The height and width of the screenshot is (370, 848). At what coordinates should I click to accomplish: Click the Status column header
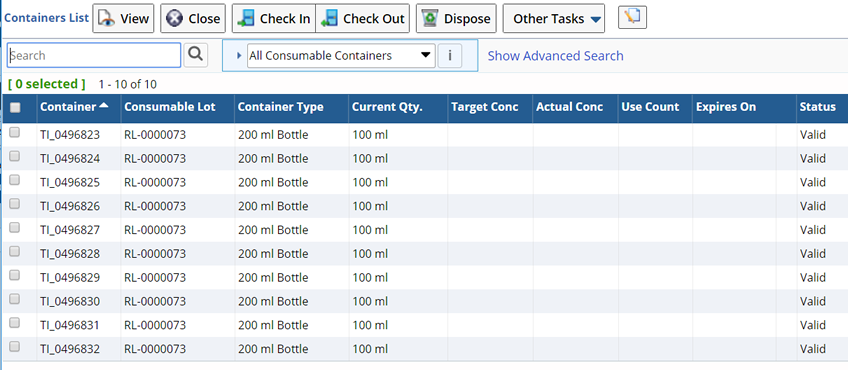click(818, 107)
